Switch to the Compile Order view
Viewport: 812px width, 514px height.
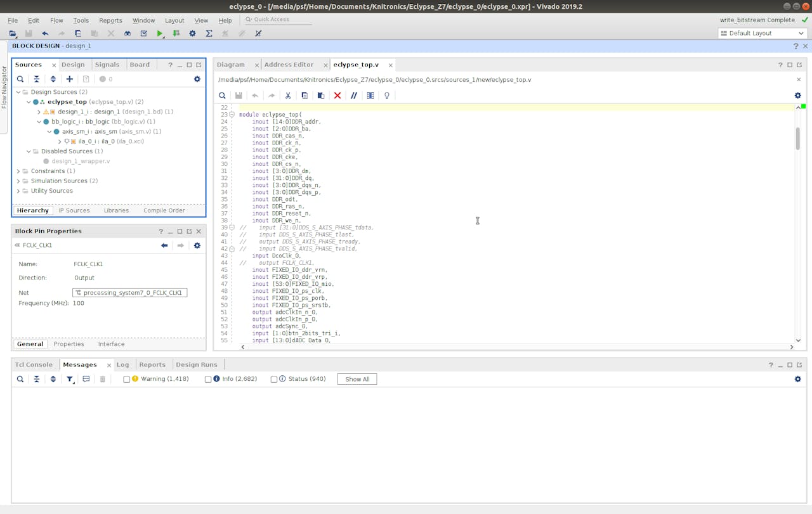[x=164, y=210]
